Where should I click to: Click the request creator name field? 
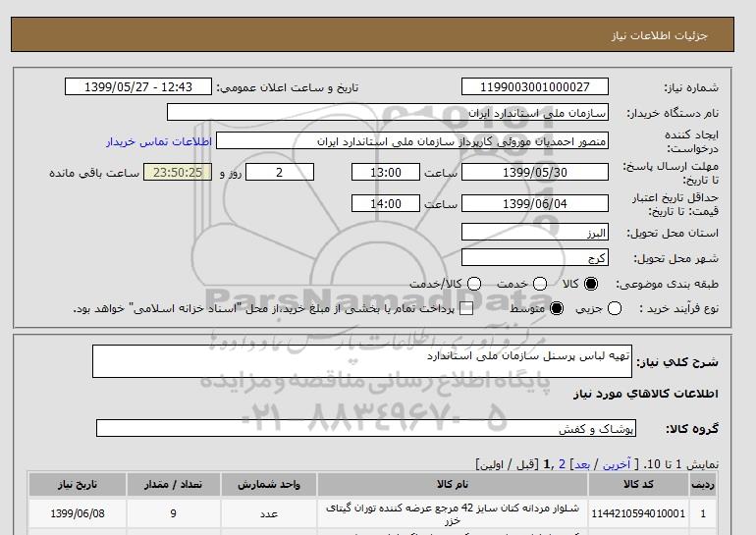click(x=412, y=141)
